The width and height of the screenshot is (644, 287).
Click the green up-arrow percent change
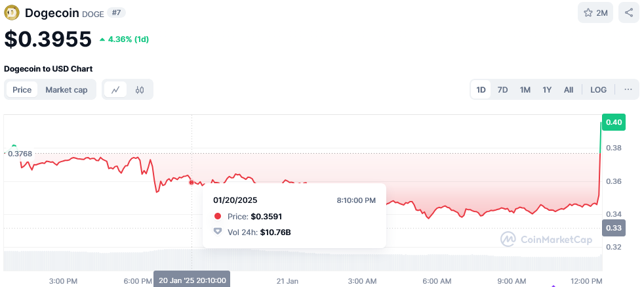[x=124, y=39]
